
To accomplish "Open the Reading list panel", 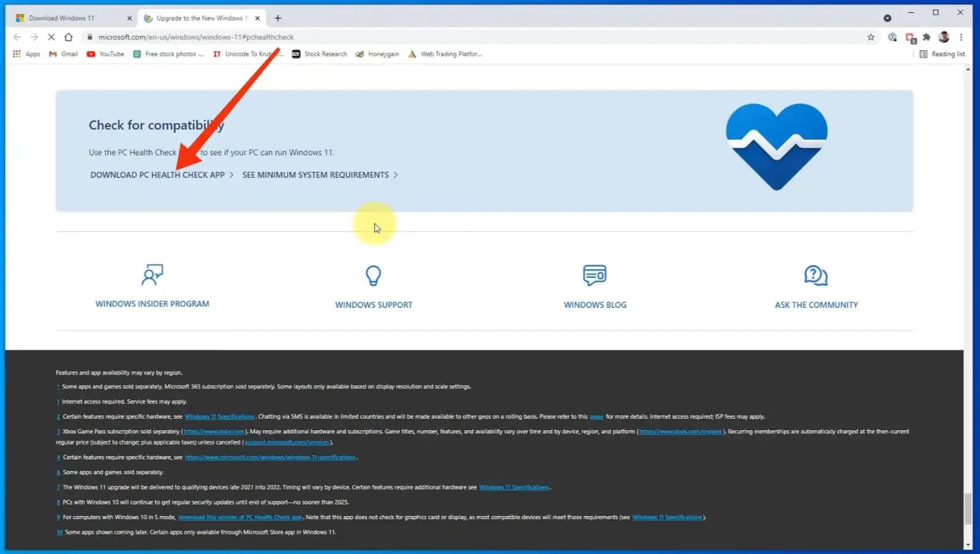I will pyautogui.click(x=942, y=54).
